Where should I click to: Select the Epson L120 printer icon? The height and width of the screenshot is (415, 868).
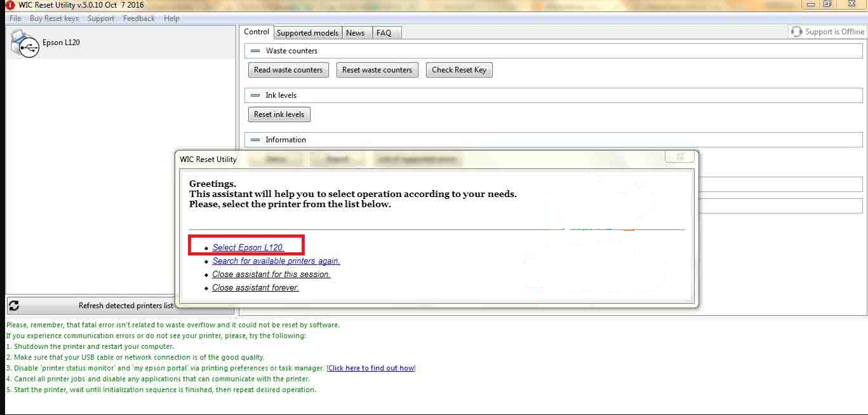(25, 43)
